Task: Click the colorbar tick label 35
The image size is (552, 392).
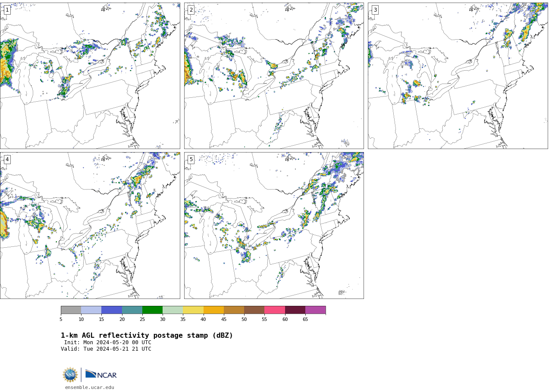Action: pos(183,320)
